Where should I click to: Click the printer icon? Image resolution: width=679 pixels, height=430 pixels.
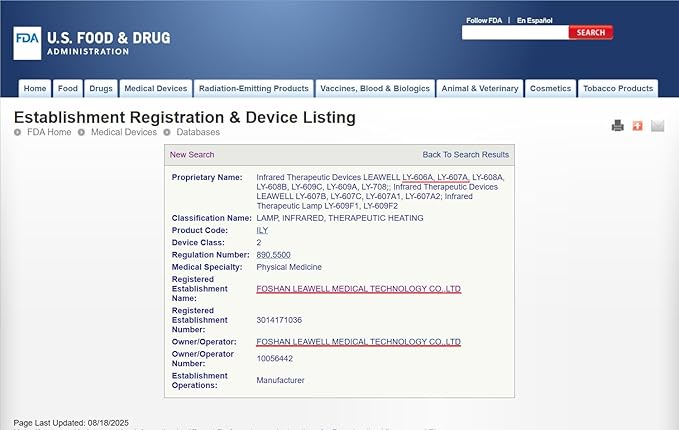[618, 126]
